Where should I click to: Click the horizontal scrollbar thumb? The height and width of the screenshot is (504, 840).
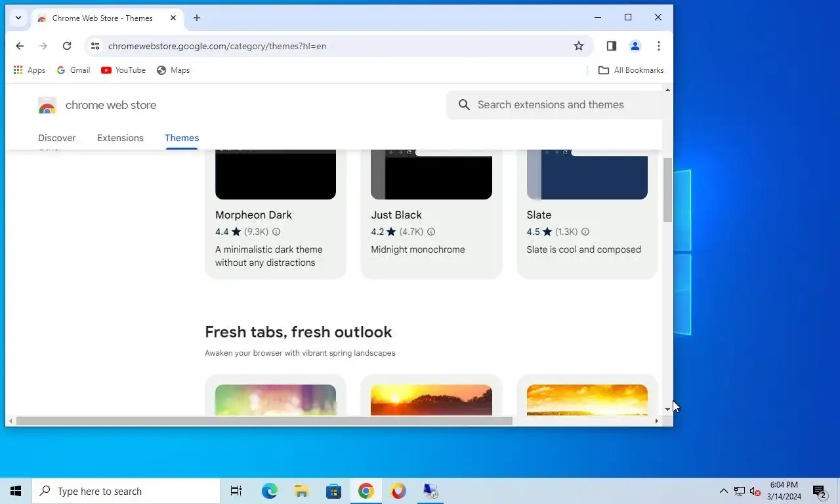(264, 421)
